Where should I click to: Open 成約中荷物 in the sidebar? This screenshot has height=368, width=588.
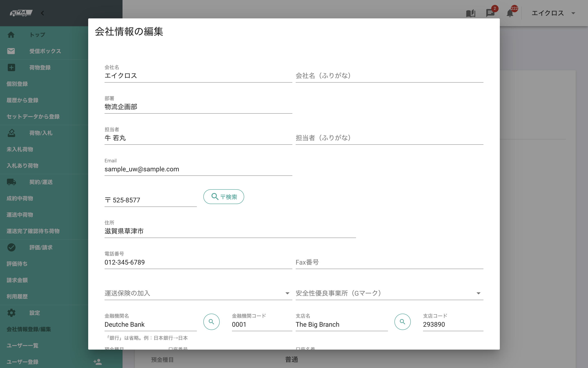(20, 198)
